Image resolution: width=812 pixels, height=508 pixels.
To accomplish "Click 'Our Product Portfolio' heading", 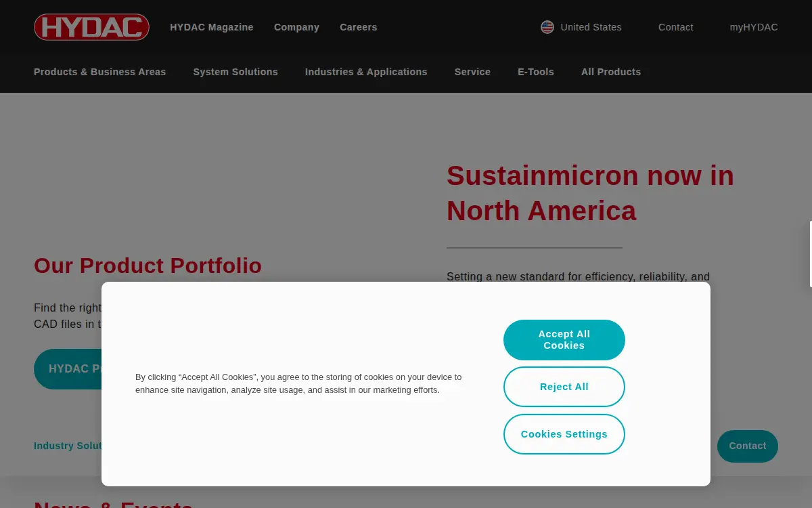I will point(148,266).
